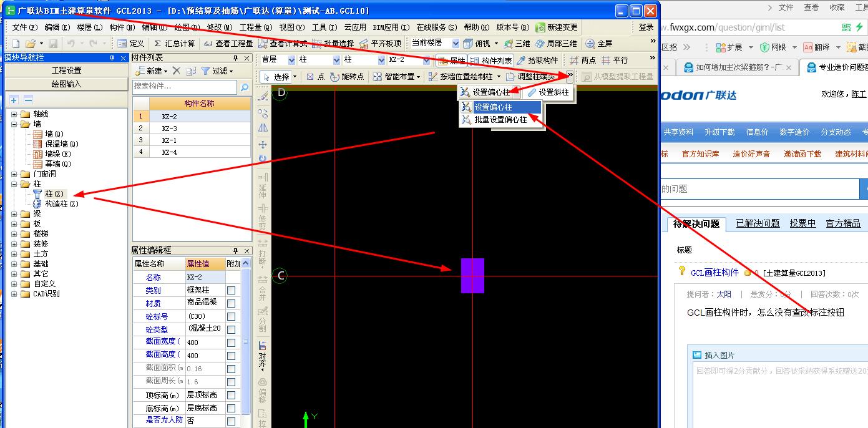Click the Open folder icon in toolbar
Screen dimensions: 868x428
pyautogui.click(x=30, y=44)
